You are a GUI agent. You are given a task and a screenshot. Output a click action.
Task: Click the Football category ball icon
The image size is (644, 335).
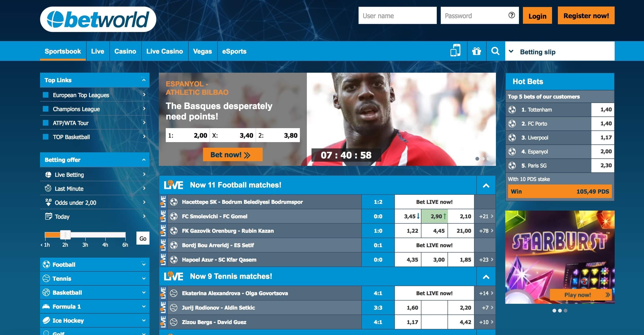[46, 264]
